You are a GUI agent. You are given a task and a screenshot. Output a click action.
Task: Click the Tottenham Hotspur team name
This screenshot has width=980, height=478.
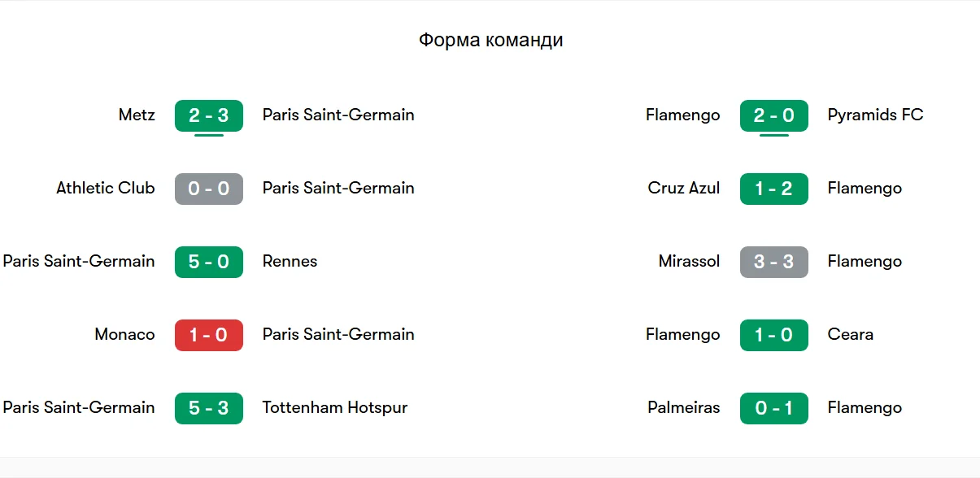[x=334, y=407]
